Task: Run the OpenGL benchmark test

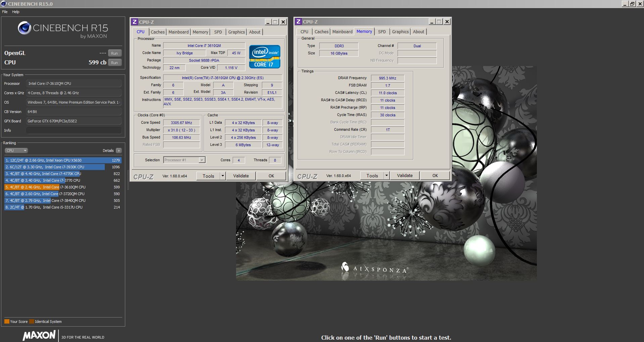Action: tap(114, 53)
